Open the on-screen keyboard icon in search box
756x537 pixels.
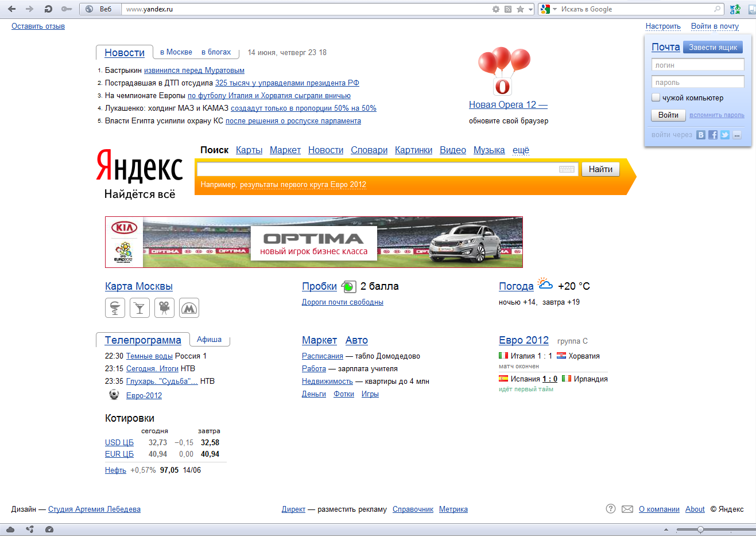tap(567, 169)
